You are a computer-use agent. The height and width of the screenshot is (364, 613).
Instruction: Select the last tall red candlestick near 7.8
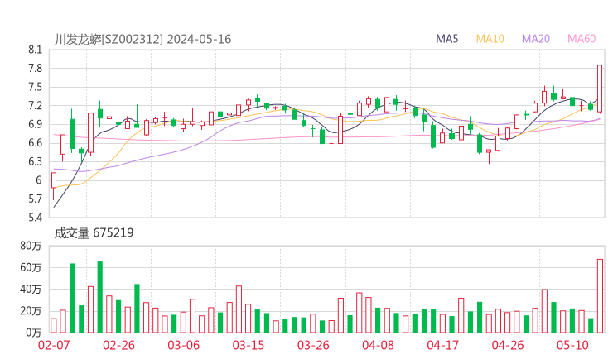(x=600, y=89)
